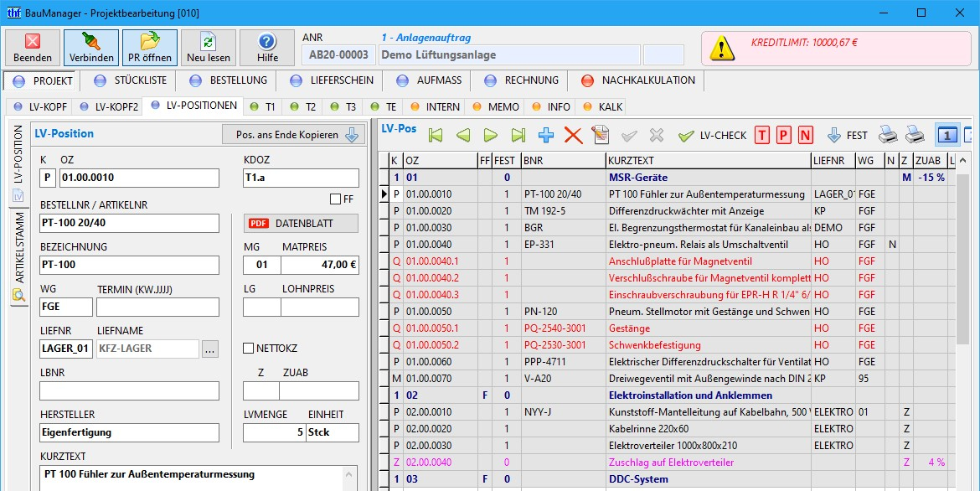Delete position using red X icon
980x491 pixels.
click(573, 135)
